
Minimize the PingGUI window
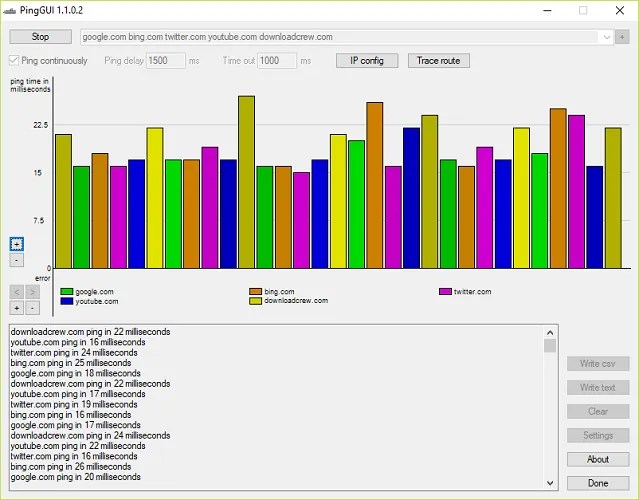548,11
